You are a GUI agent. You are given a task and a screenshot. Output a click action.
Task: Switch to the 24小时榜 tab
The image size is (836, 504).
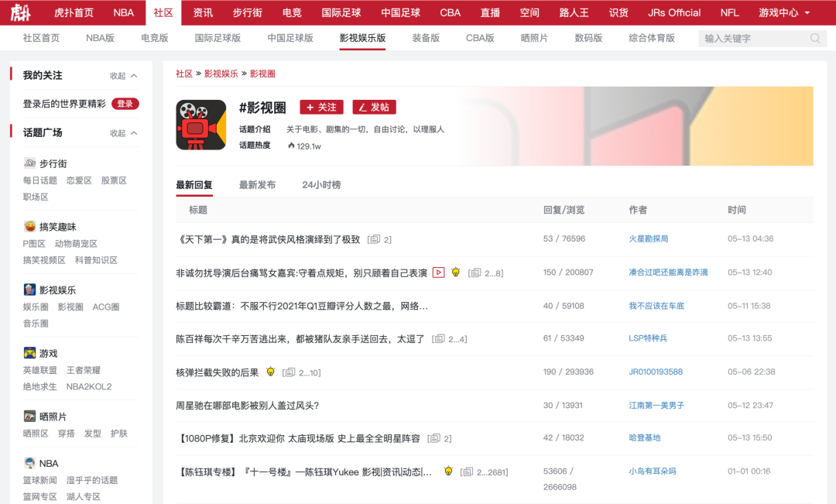[321, 184]
